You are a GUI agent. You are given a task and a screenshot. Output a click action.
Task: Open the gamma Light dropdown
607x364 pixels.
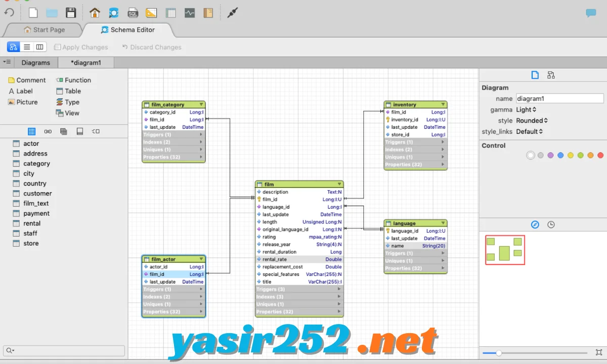(526, 110)
